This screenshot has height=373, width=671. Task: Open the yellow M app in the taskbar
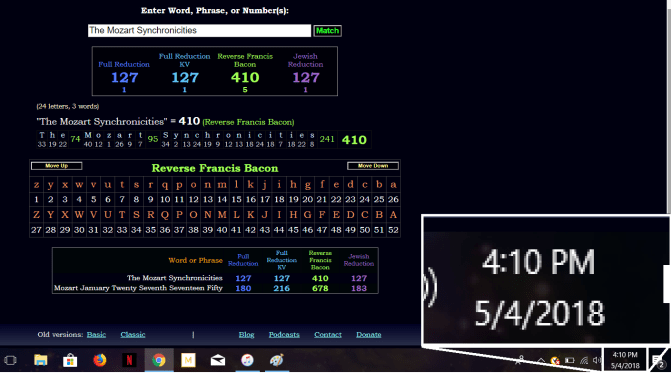point(188,360)
